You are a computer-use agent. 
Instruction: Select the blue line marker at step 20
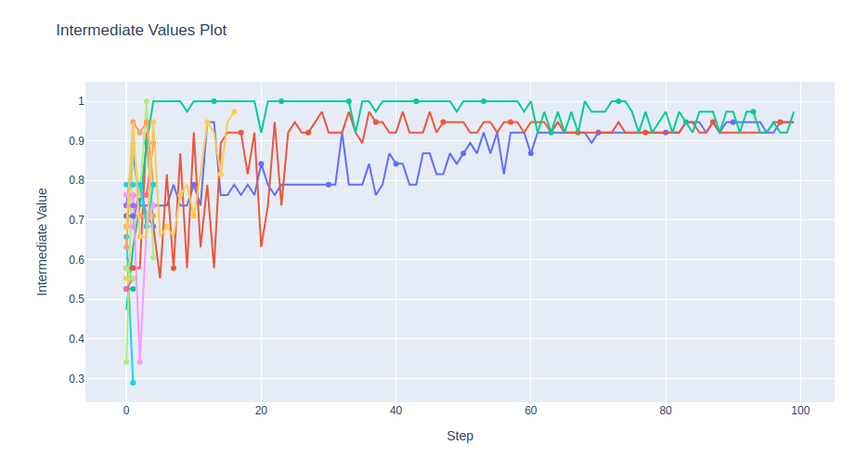(x=261, y=164)
